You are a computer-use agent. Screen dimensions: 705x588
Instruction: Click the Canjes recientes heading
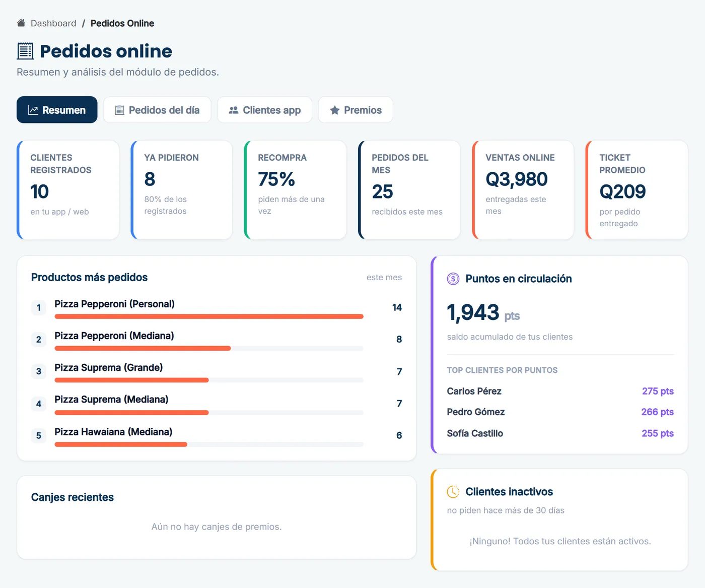click(x=73, y=497)
